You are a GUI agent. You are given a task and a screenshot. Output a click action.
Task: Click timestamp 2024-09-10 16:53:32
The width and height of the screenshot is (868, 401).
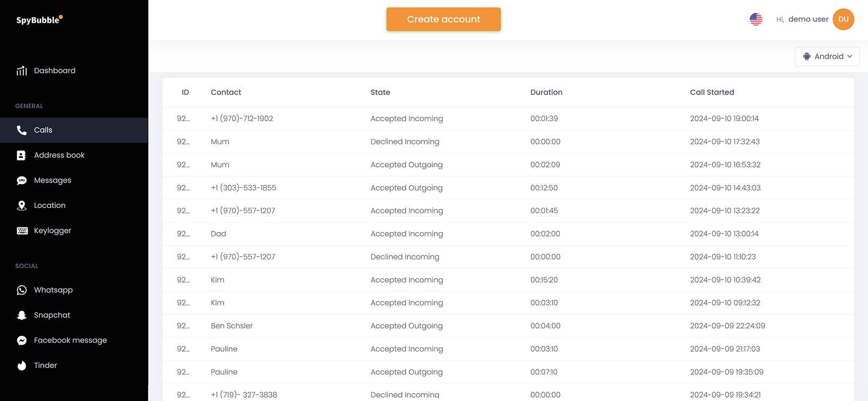pos(725,165)
